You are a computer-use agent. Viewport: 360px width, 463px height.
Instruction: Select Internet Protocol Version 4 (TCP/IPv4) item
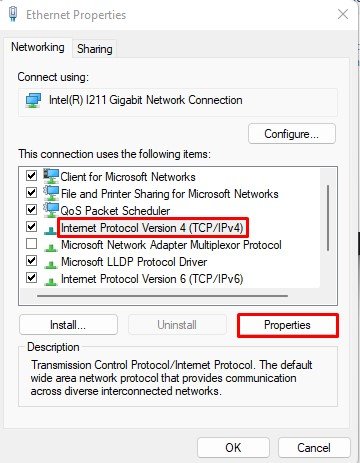click(x=152, y=228)
